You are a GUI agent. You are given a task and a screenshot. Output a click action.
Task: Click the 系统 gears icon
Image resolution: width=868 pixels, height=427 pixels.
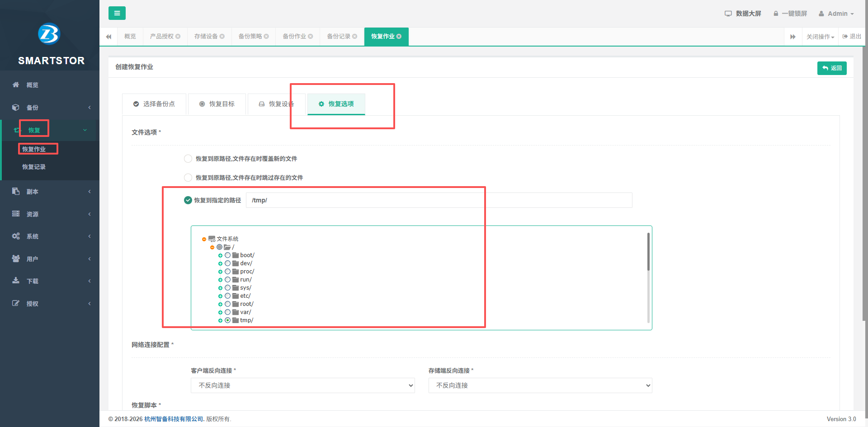click(16, 236)
